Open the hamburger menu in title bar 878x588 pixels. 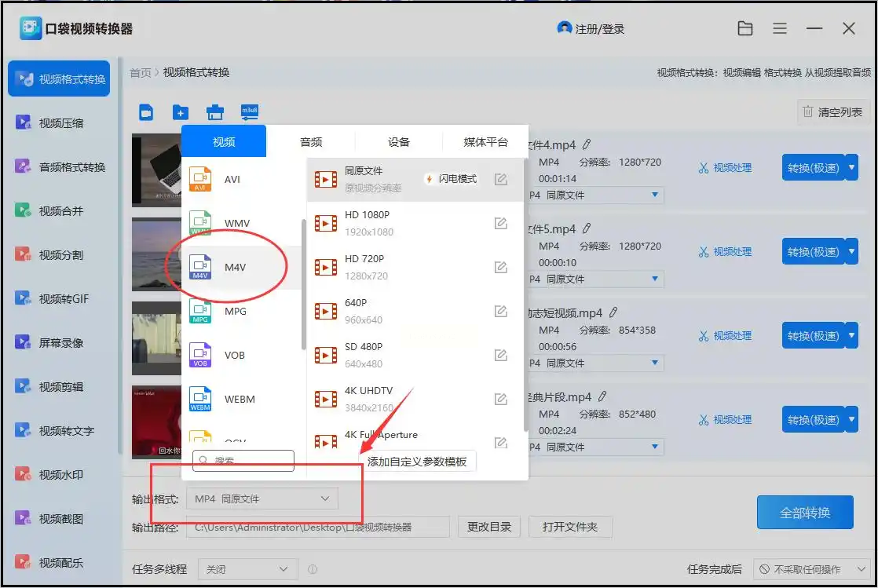point(780,29)
